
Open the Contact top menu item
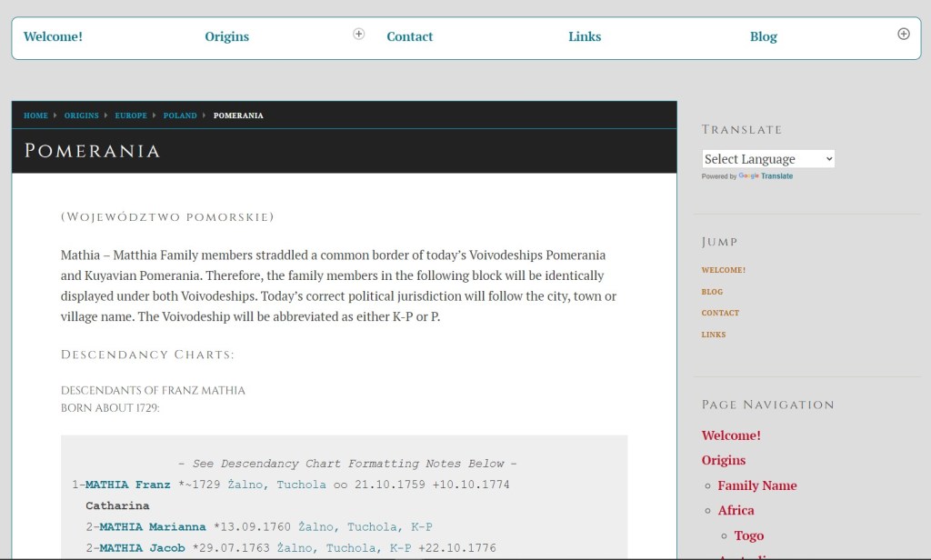tap(409, 36)
